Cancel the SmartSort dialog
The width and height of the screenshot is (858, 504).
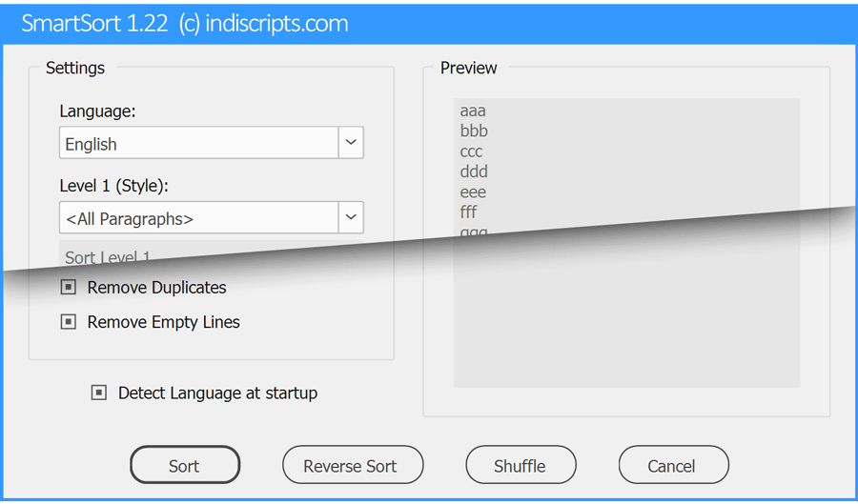672,466
